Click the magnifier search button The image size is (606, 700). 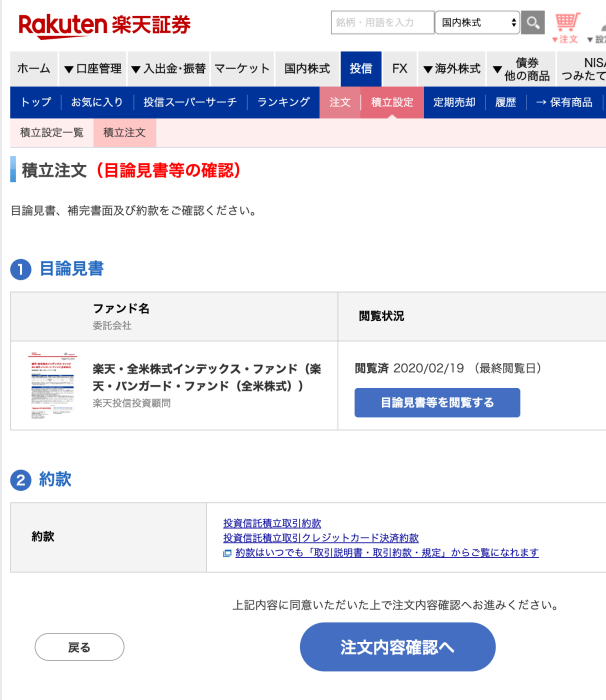pos(533,22)
